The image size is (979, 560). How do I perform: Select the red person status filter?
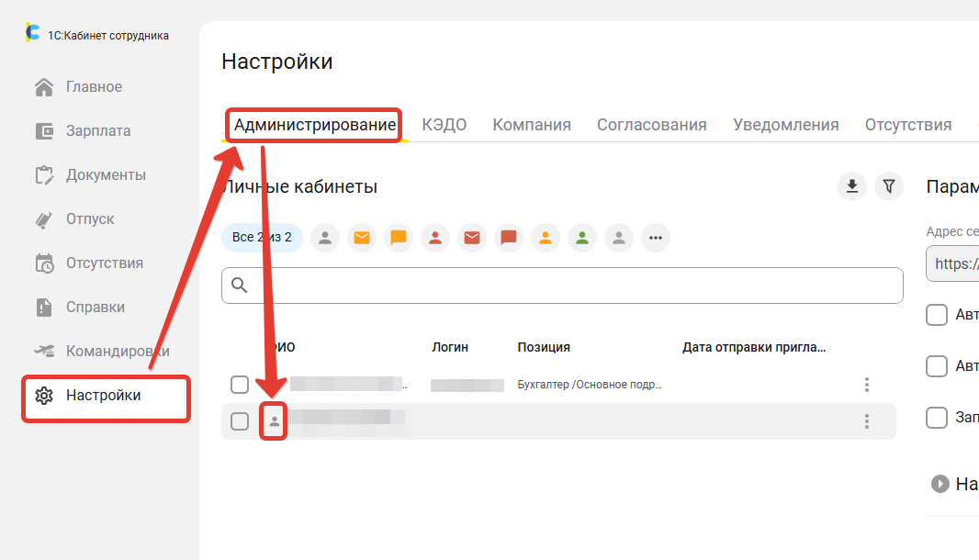point(435,238)
